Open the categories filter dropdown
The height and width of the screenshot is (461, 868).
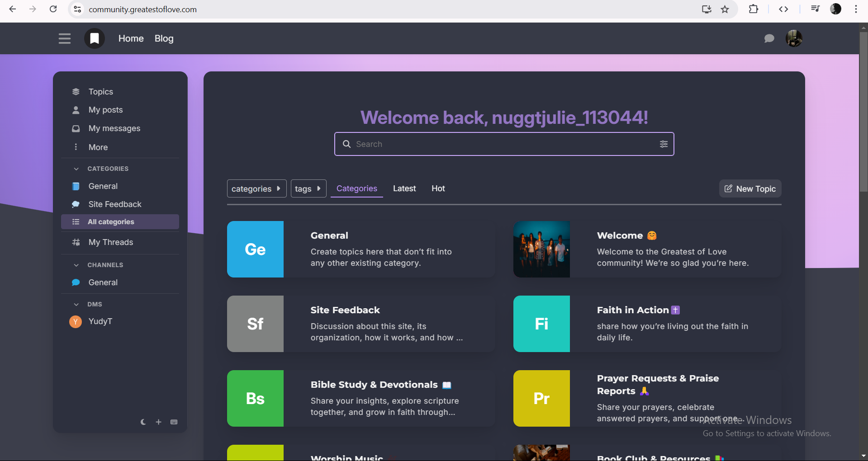coord(256,188)
